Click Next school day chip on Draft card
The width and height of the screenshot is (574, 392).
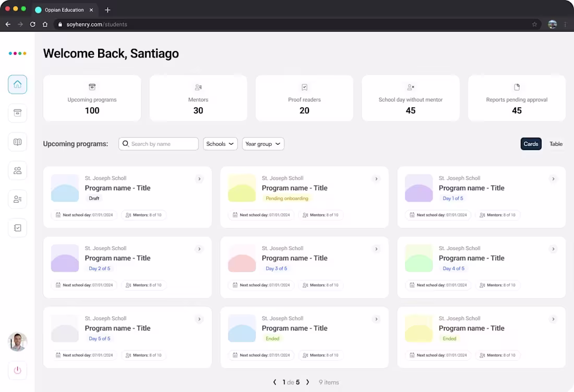84,215
